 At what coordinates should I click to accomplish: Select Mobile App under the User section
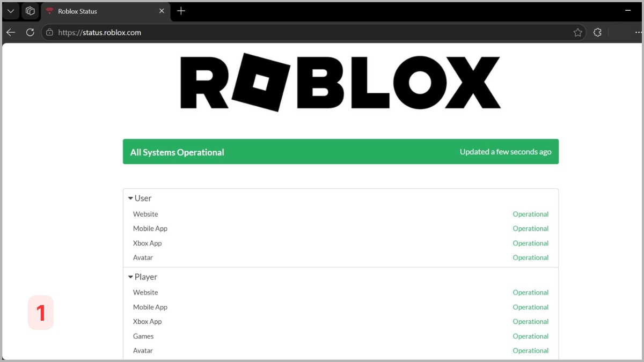pyautogui.click(x=150, y=228)
